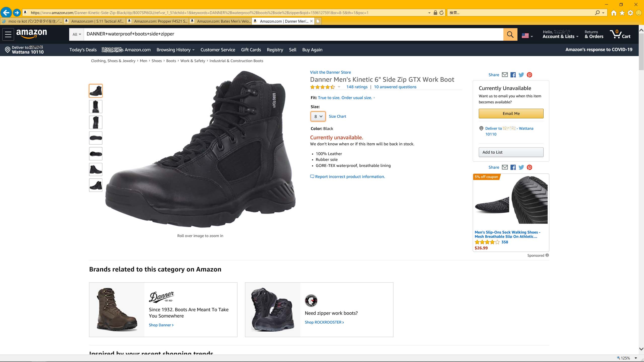The image size is (644, 362).
Task: Click the Email Me button
Action: [511, 113]
